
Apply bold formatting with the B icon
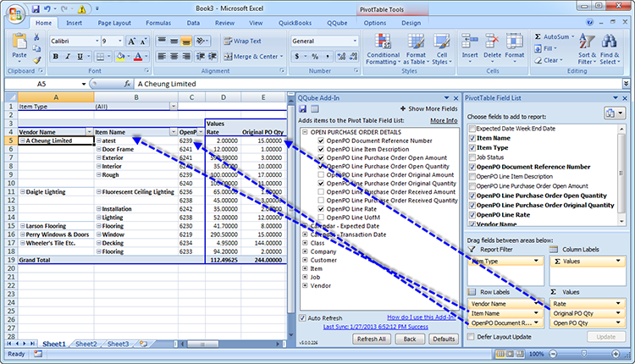click(55, 57)
